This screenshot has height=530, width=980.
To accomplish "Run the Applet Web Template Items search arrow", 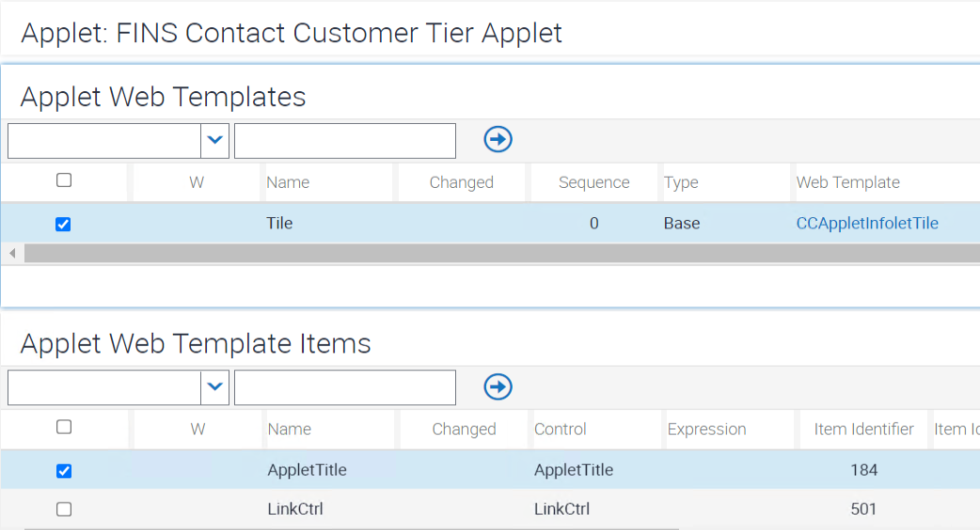I will tap(498, 386).
